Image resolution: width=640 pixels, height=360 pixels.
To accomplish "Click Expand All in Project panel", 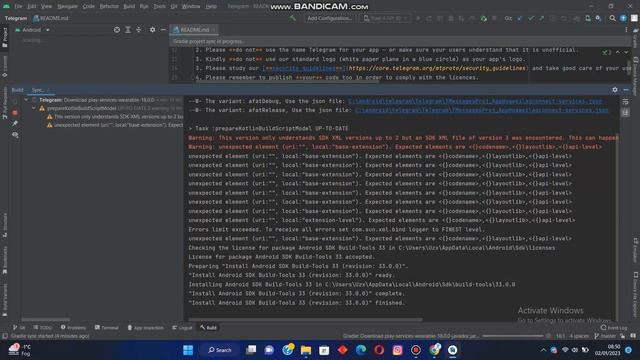I will pyautogui.click(x=128, y=30).
